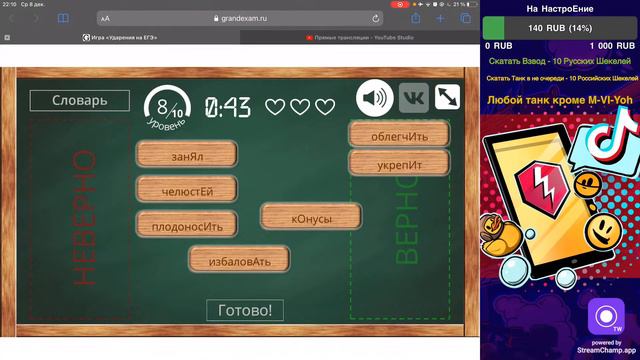Screen dimensions: 640x360
Task: Click the 22:10 clock in status bar
Action: pyautogui.click(x=9, y=4)
